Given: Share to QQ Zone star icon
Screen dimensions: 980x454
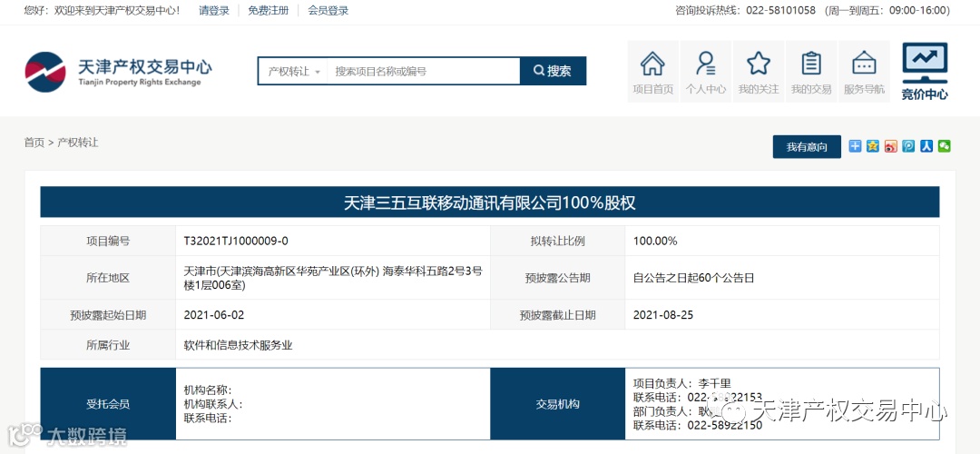Looking at the screenshot, I should [x=873, y=145].
